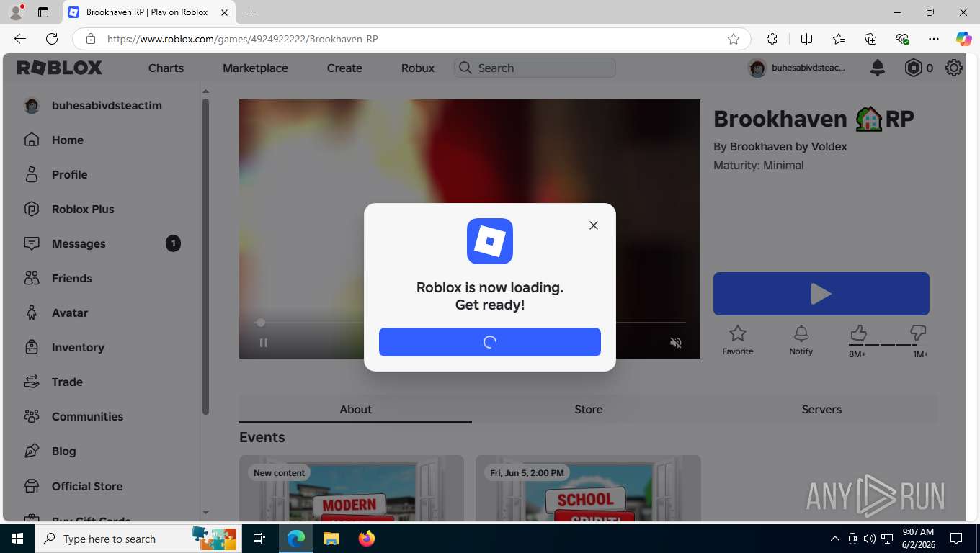Screen dimensions: 980x553
Task: Open Browser essentials icon
Action: point(902,39)
